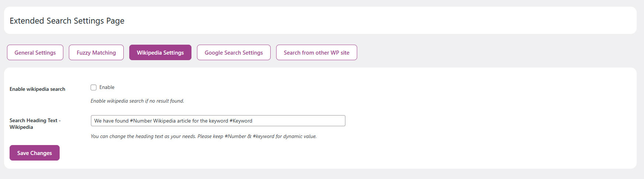The height and width of the screenshot is (179, 644).
Task: Click the Enable wikipedia search row label
Action: click(x=37, y=89)
